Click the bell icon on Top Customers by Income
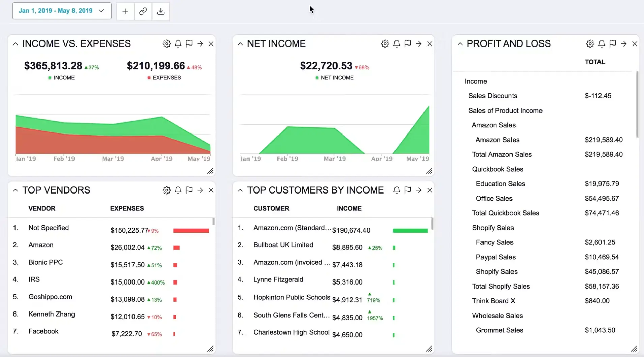 (x=397, y=190)
